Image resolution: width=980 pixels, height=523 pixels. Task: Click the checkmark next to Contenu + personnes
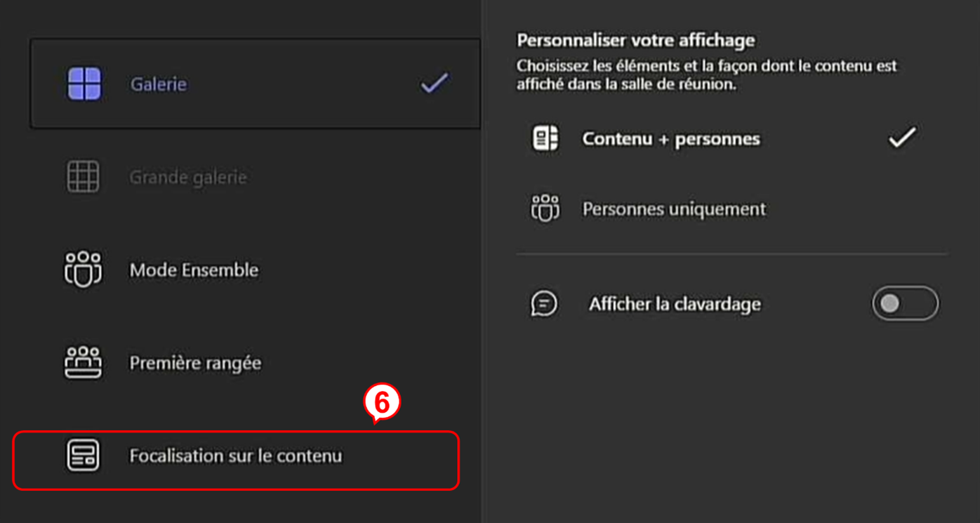click(x=901, y=138)
